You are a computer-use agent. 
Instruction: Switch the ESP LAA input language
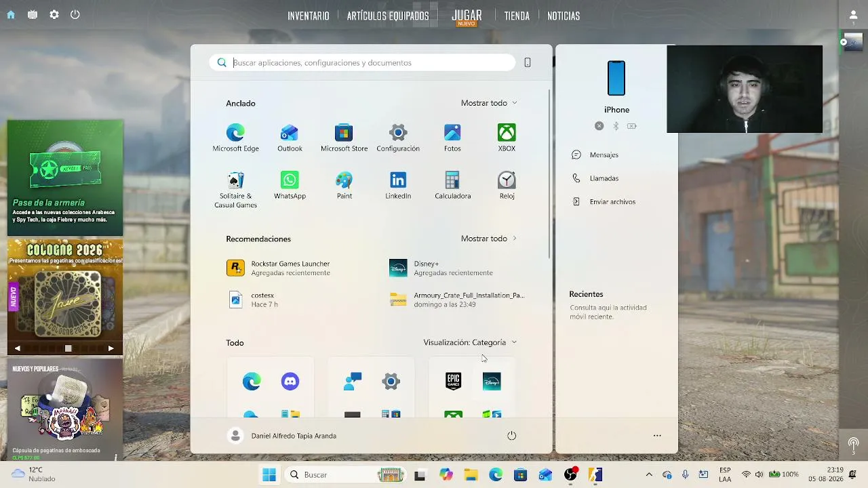[x=725, y=474]
